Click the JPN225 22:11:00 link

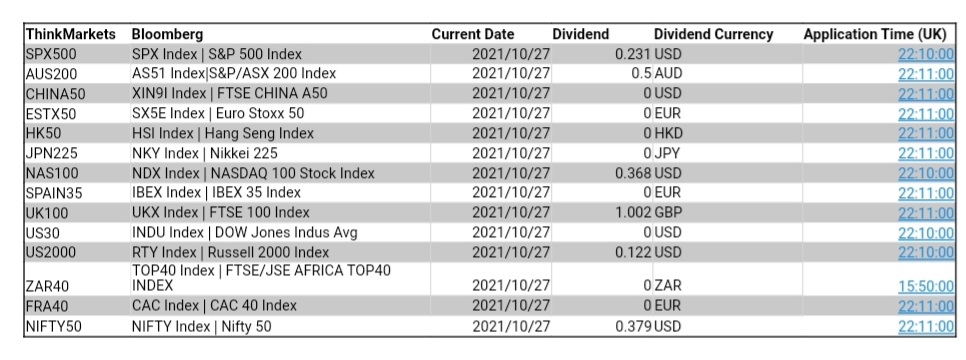point(925,153)
